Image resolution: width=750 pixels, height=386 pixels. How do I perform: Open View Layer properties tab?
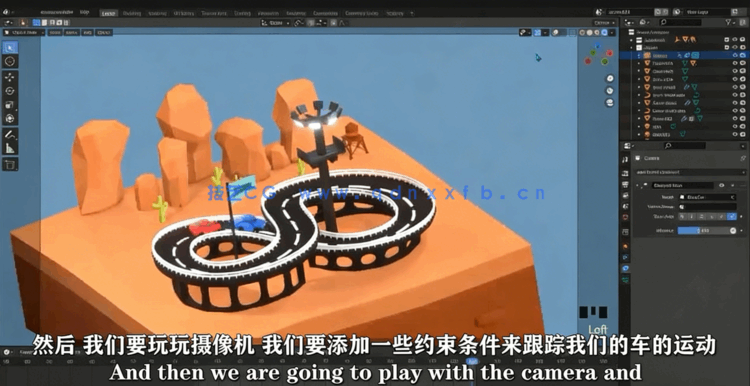click(x=626, y=195)
